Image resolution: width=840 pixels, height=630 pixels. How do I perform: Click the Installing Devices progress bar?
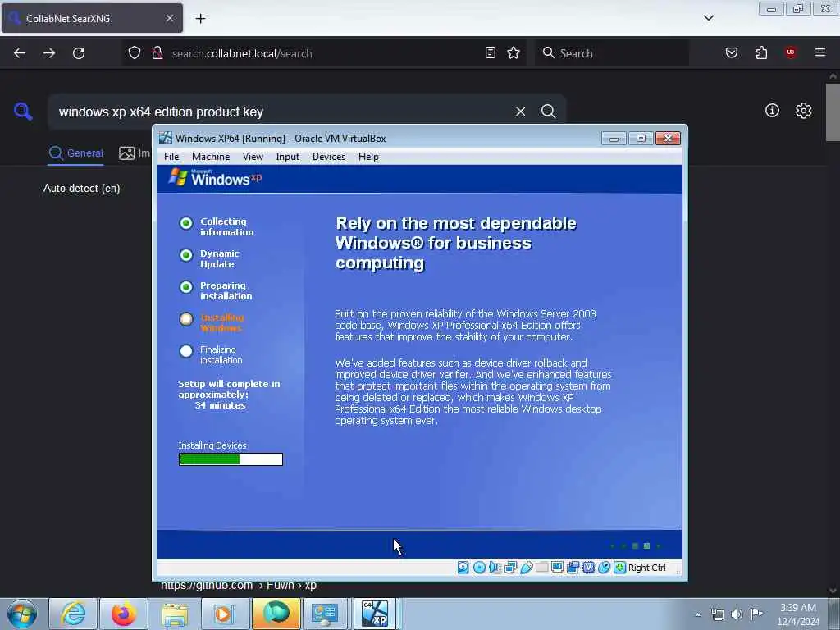click(231, 459)
